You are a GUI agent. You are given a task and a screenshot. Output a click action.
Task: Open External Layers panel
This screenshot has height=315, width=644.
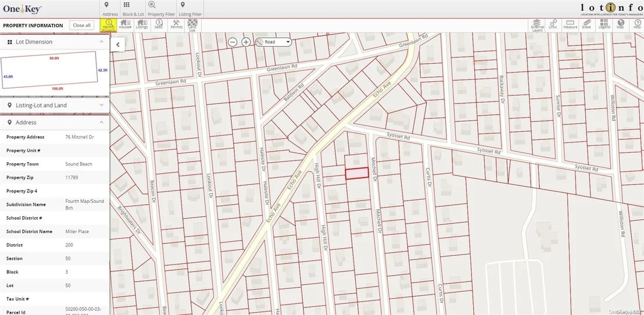(x=537, y=25)
